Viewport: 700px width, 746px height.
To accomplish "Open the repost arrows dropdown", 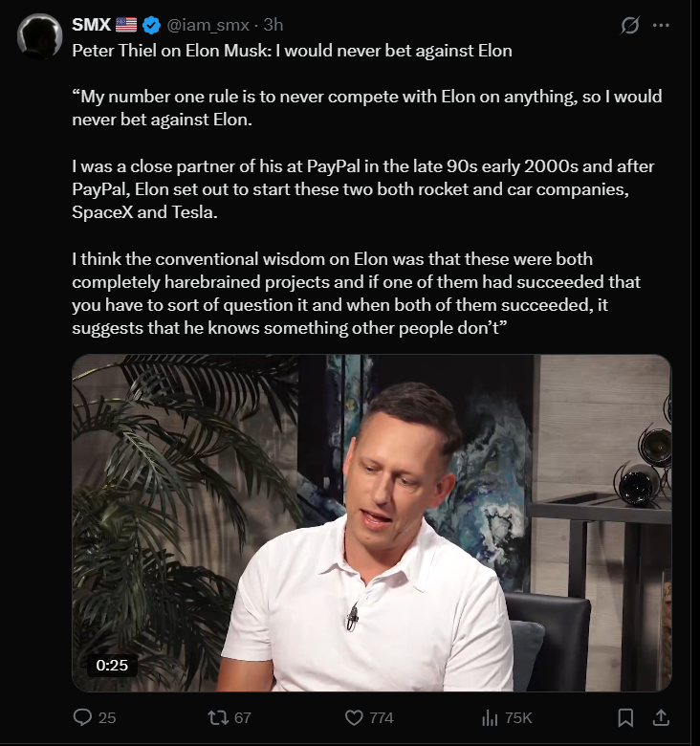I will point(217,717).
